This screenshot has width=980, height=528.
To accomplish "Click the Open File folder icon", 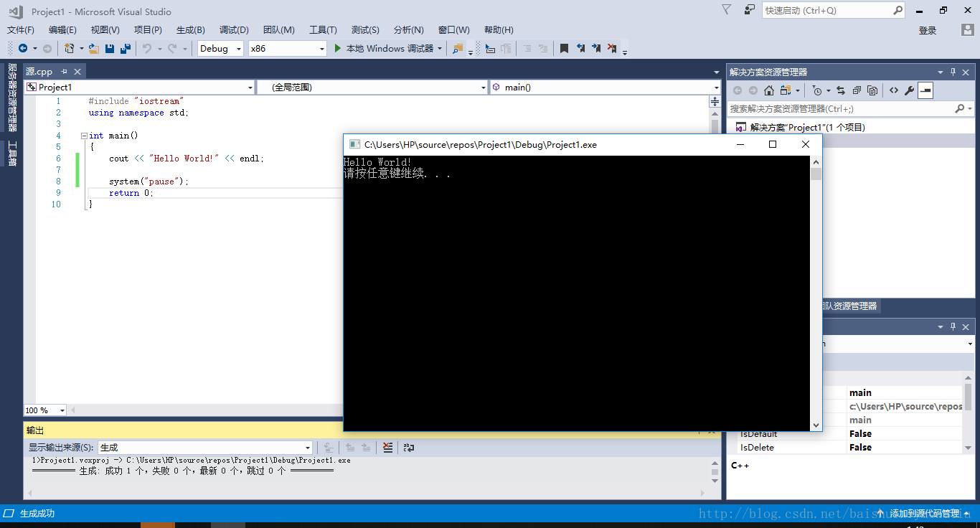I will tap(94, 48).
